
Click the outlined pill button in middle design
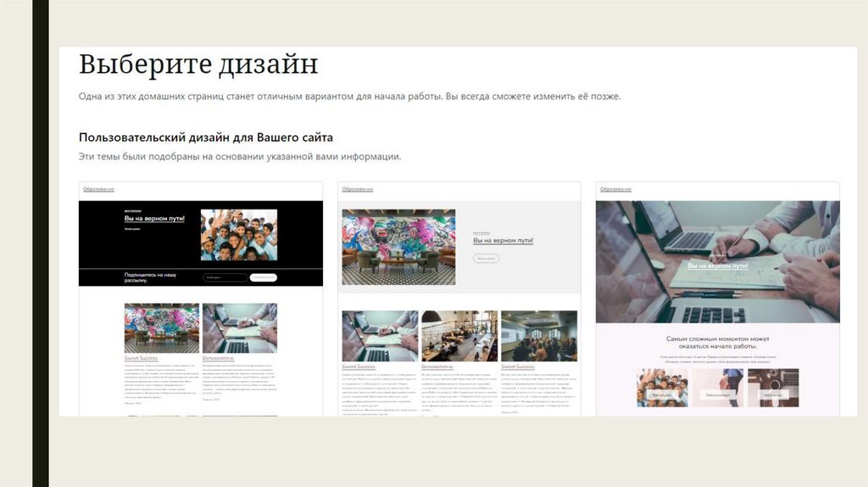[486, 258]
